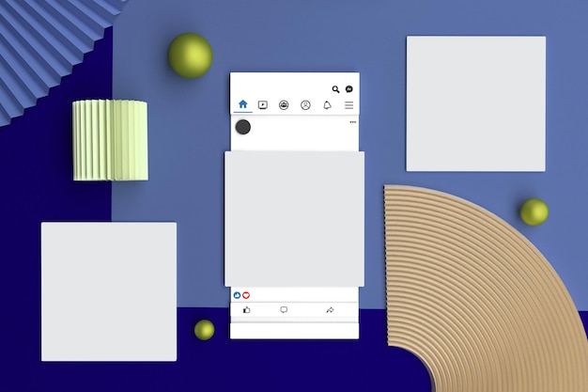Tap the arrow Share button
This screenshot has width=588, height=392.
330,310
